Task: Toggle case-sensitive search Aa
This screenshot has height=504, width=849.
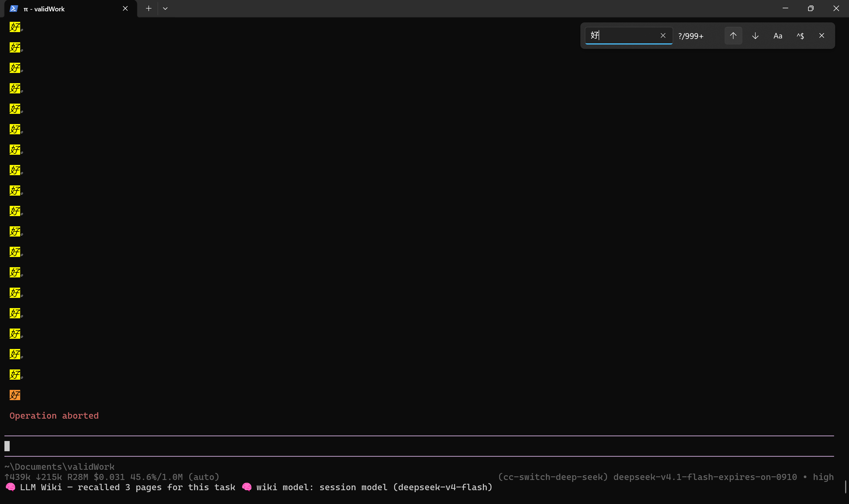Action: (x=778, y=36)
